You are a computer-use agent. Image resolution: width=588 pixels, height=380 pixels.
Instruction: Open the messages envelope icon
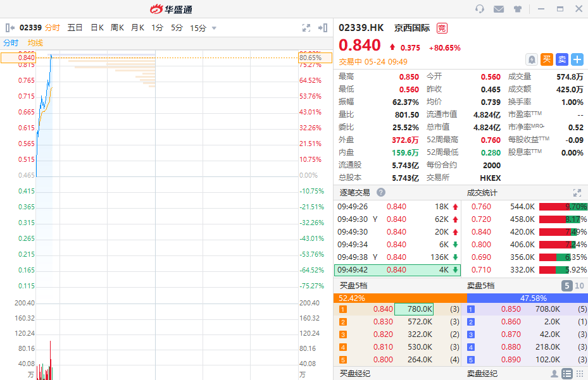point(499,9)
